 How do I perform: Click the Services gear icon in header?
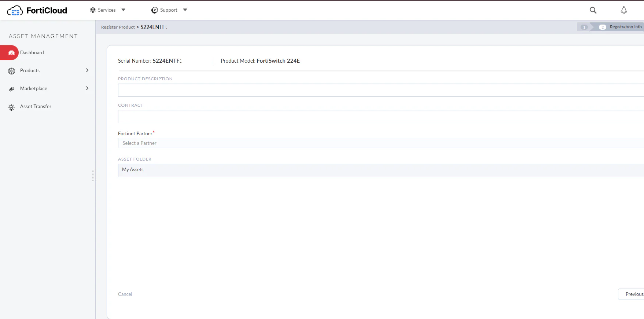pos(93,10)
